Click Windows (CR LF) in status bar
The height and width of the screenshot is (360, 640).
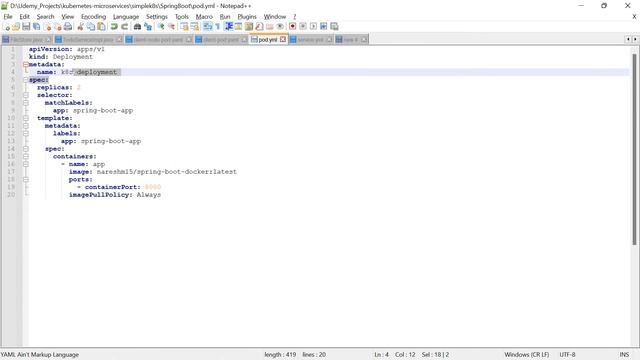527,355
